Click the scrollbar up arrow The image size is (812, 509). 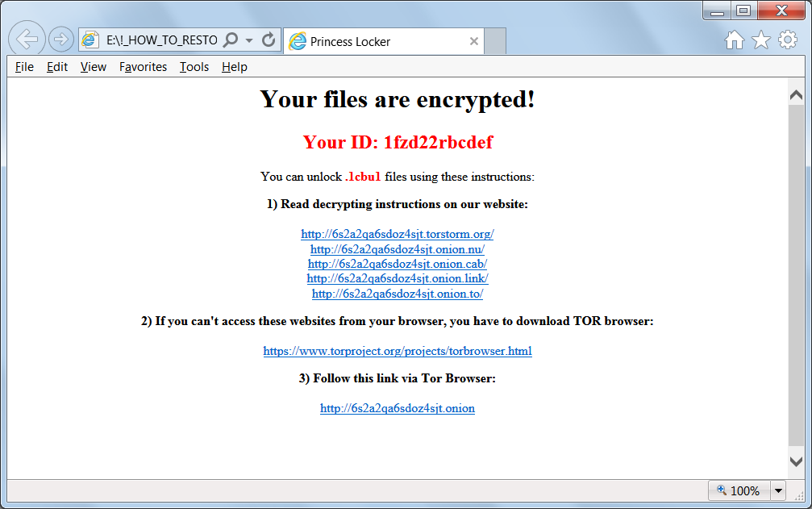pos(796,95)
